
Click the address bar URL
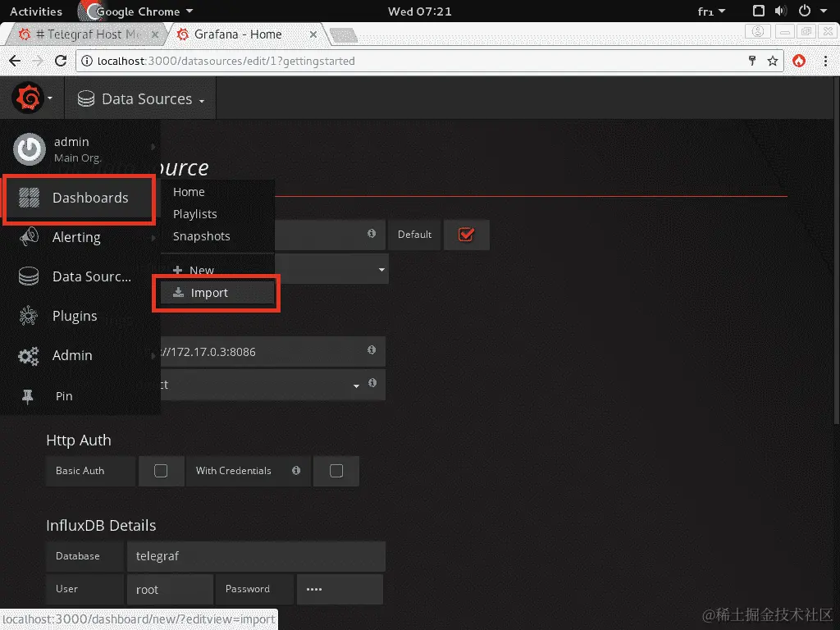pyautogui.click(x=226, y=61)
